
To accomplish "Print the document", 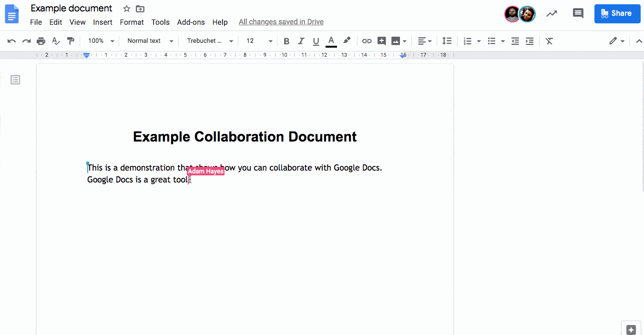I will 41,41.
